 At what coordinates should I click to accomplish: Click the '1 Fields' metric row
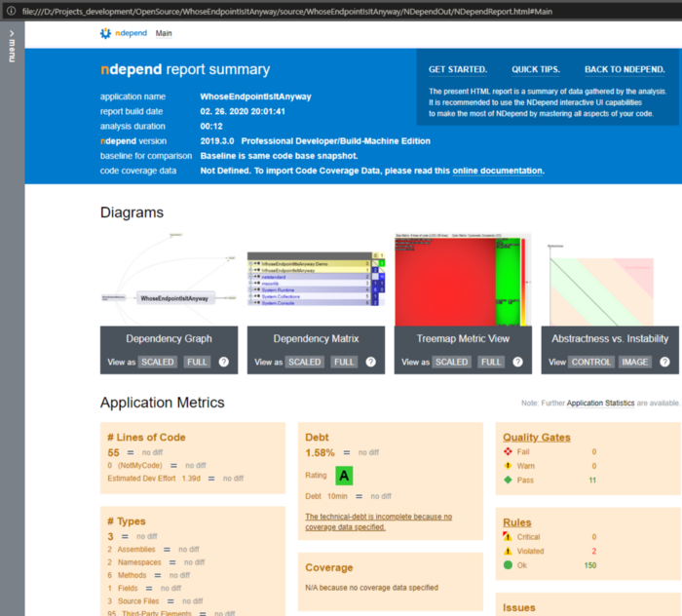[144, 589]
